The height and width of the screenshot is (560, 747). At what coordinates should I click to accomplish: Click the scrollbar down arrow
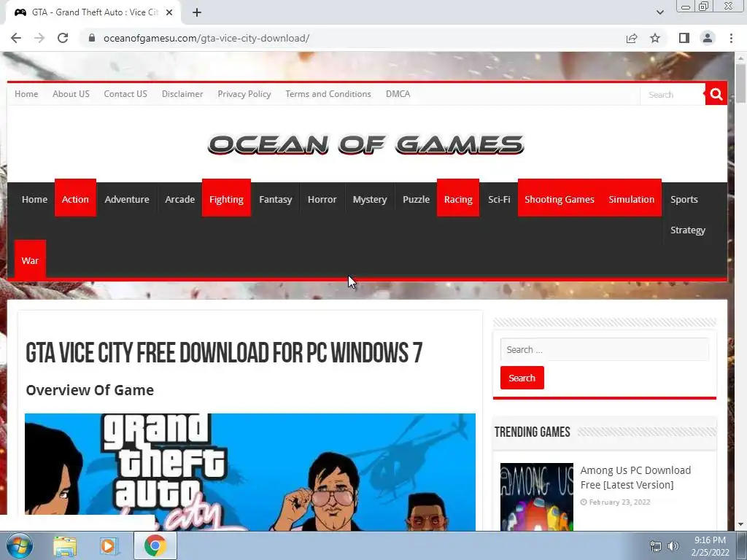coord(740,524)
